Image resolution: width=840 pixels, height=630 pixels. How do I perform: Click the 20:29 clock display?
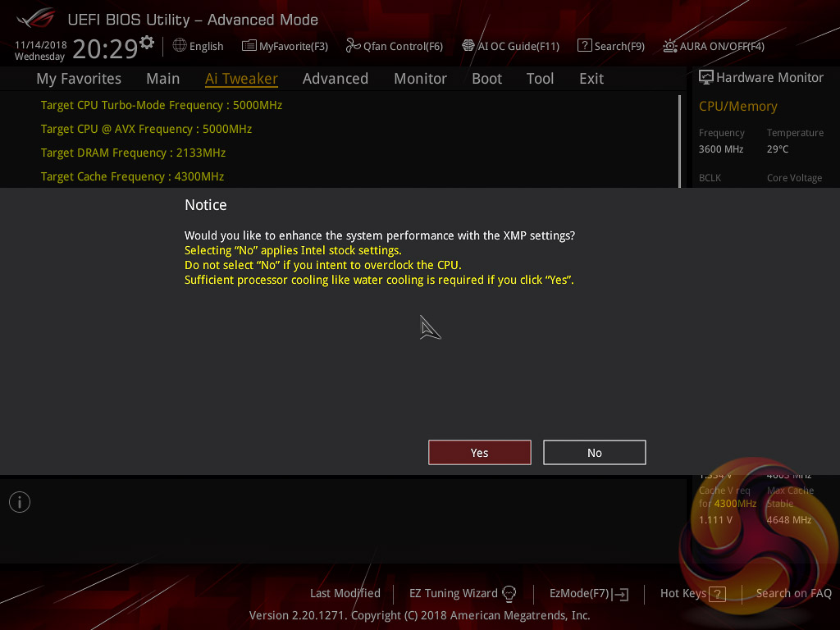(x=105, y=48)
